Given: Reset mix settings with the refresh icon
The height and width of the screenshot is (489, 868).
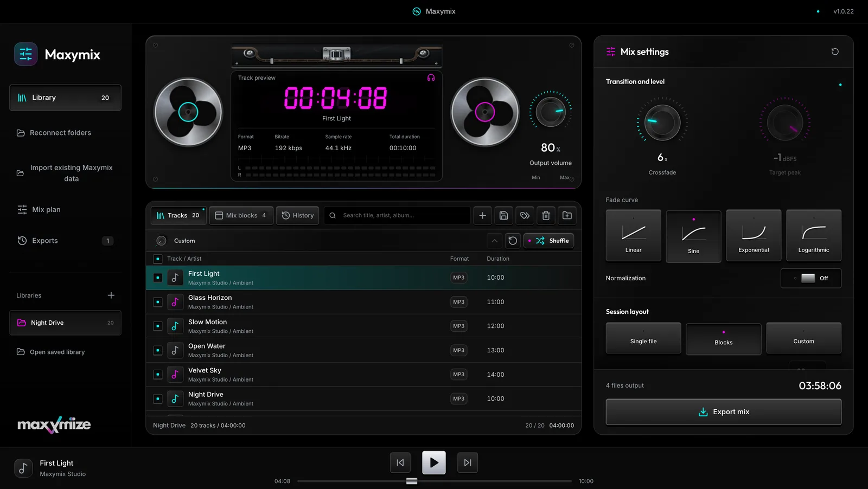Looking at the screenshot, I should coord(835,52).
